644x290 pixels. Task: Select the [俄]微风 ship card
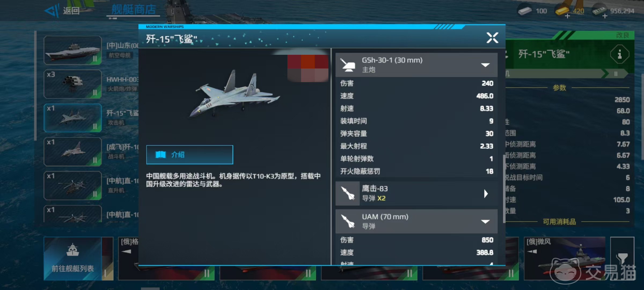click(565, 258)
